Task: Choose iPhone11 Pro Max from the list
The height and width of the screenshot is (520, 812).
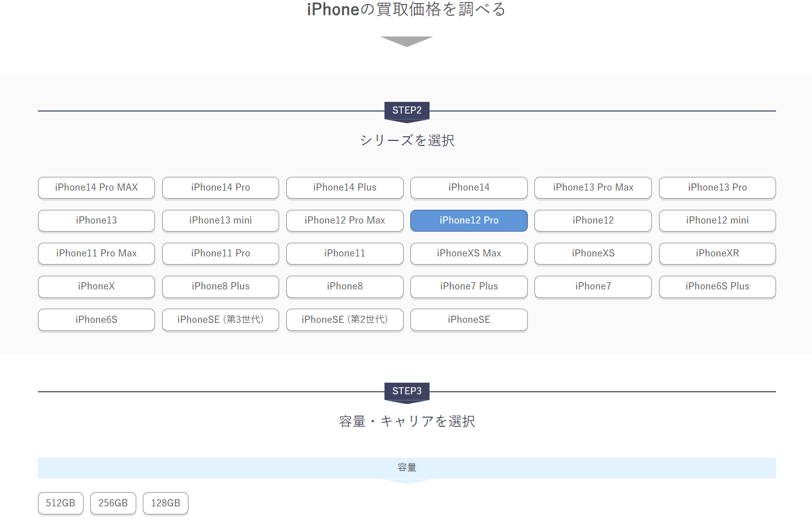Action: [x=96, y=253]
